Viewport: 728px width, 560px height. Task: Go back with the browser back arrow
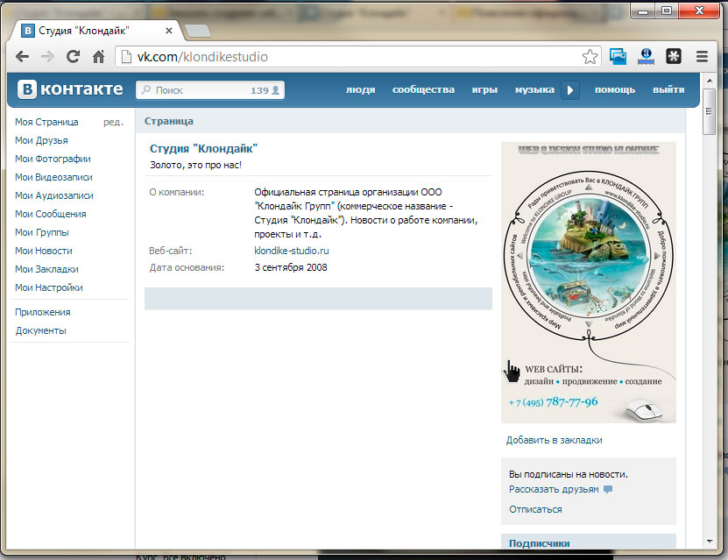(x=22, y=57)
